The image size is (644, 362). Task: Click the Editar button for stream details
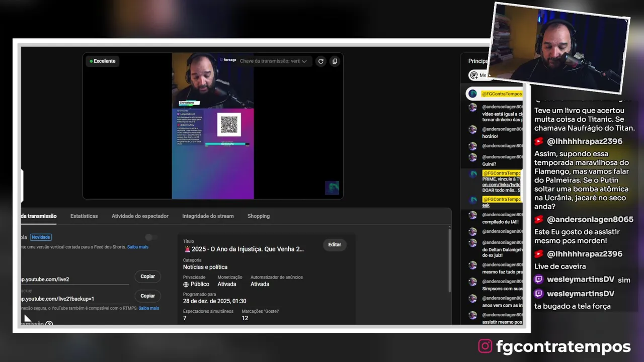[335, 245]
